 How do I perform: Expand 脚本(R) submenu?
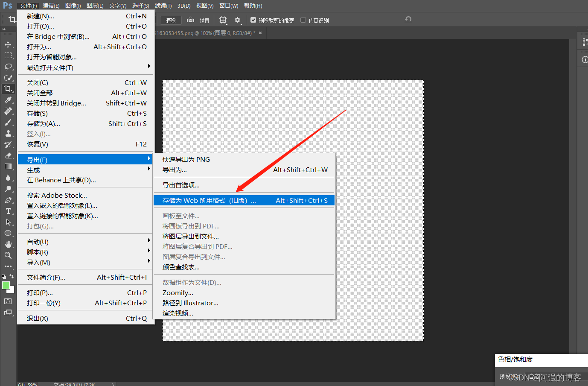coord(86,252)
